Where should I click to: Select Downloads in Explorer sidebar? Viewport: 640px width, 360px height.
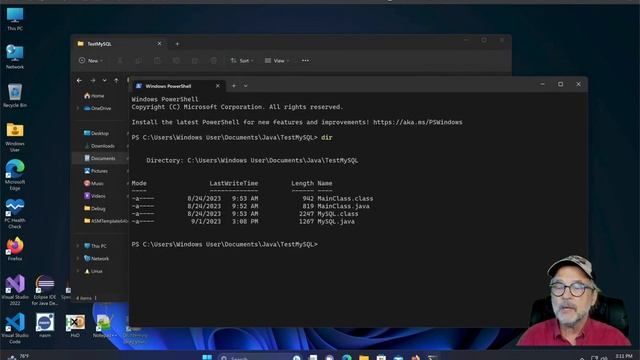click(100, 146)
